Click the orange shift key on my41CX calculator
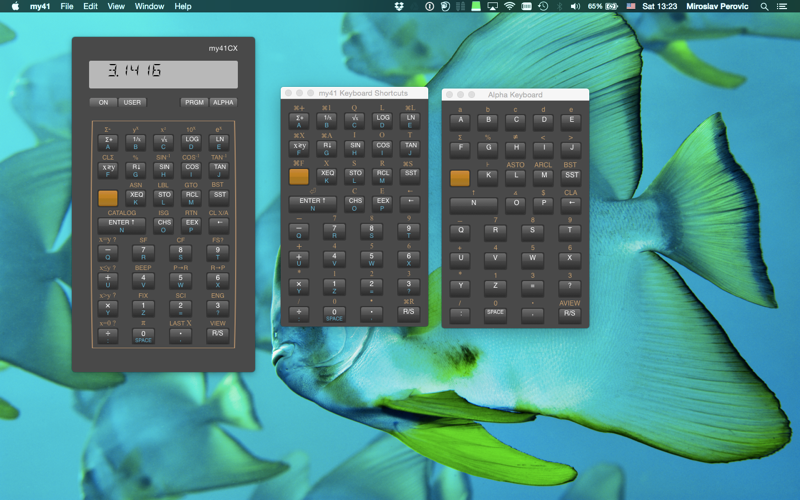 coord(108,198)
